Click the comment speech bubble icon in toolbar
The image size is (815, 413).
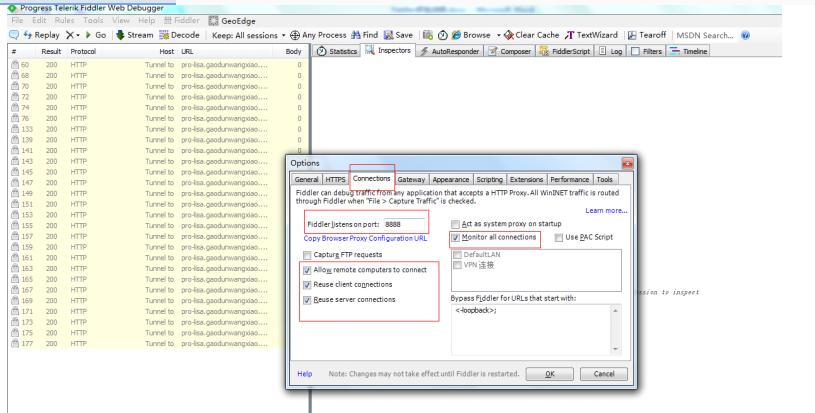[14, 35]
